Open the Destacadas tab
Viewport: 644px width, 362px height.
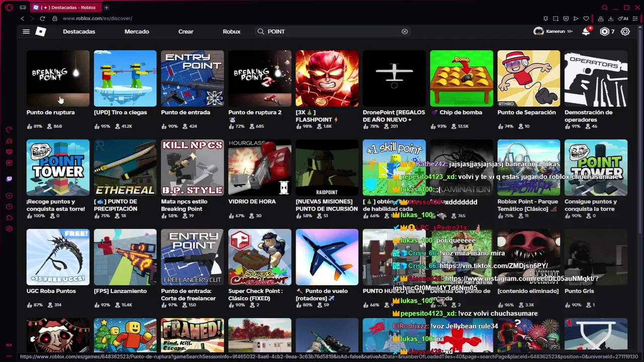tap(79, 31)
